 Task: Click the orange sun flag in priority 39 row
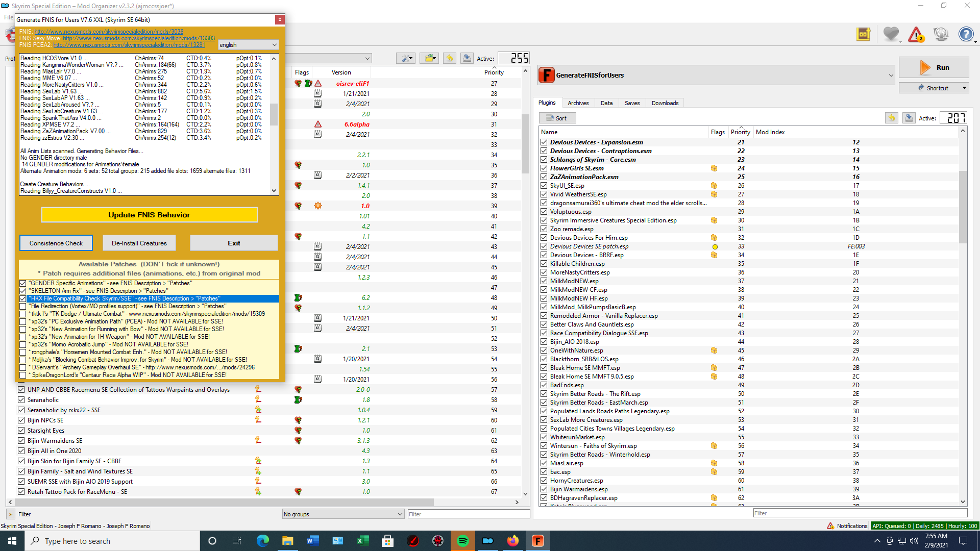point(318,206)
